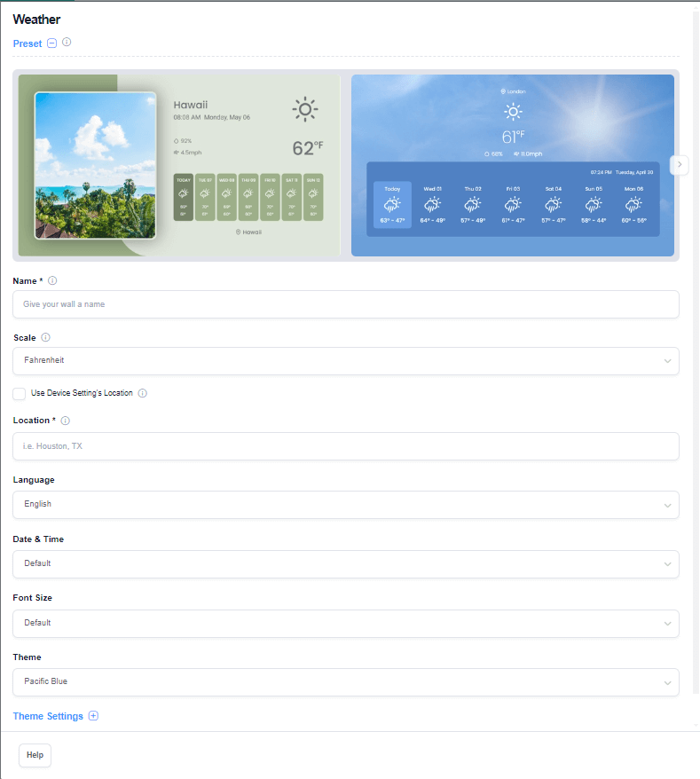The height and width of the screenshot is (779, 700).
Task: Click the Help button
Action: point(35,755)
